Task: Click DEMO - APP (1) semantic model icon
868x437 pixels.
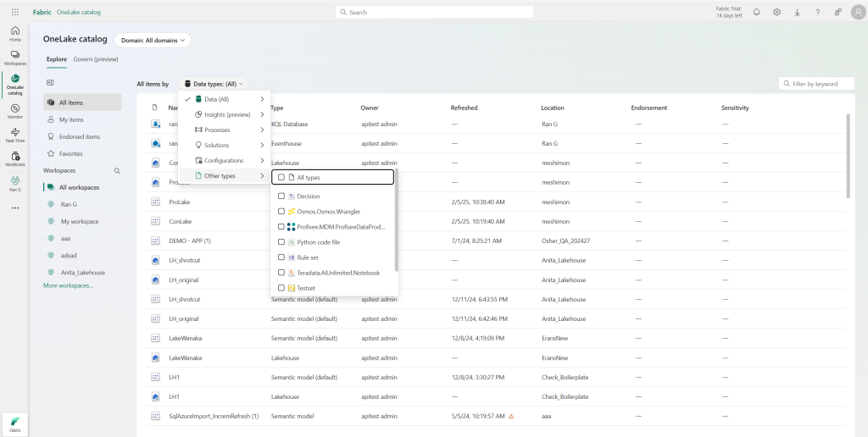Action: [x=156, y=241]
